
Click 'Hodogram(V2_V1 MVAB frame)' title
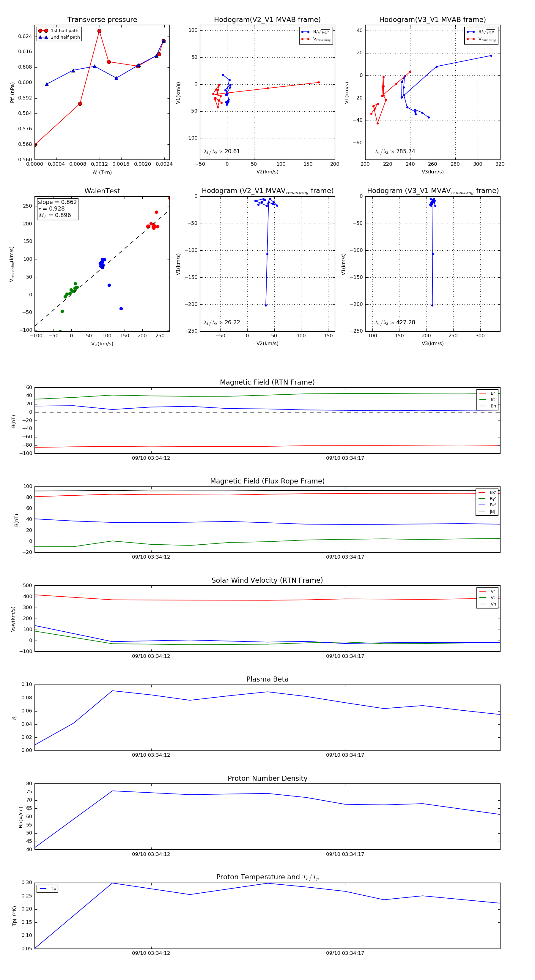point(267,20)
